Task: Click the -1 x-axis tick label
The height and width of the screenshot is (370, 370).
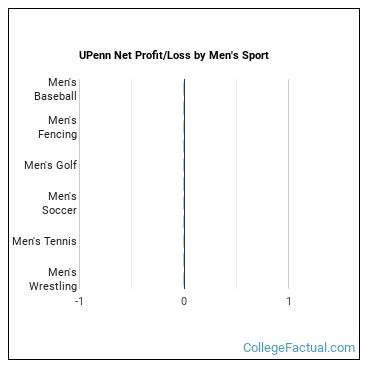Action: tap(79, 301)
